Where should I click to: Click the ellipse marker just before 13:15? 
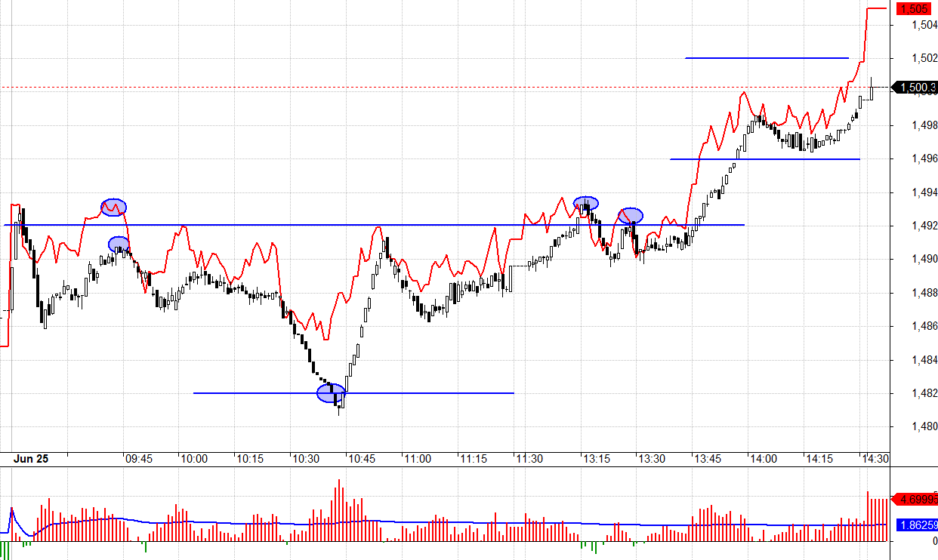pyautogui.click(x=585, y=203)
